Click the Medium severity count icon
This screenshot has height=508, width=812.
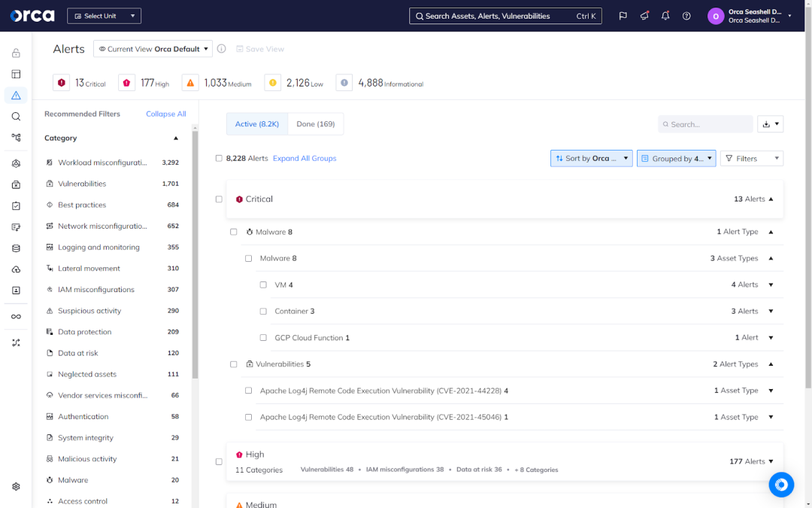(x=190, y=83)
